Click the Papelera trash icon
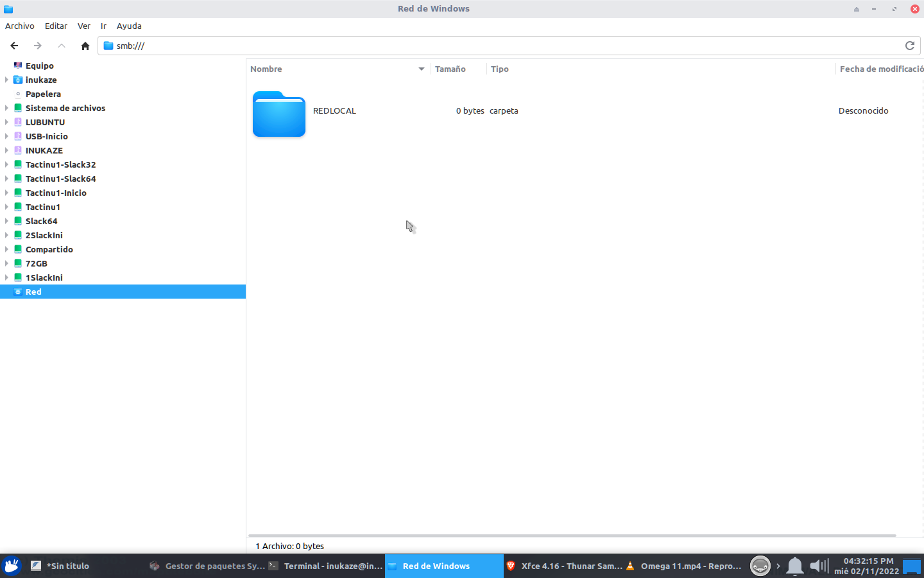Image resolution: width=924 pixels, height=578 pixels. tap(18, 94)
